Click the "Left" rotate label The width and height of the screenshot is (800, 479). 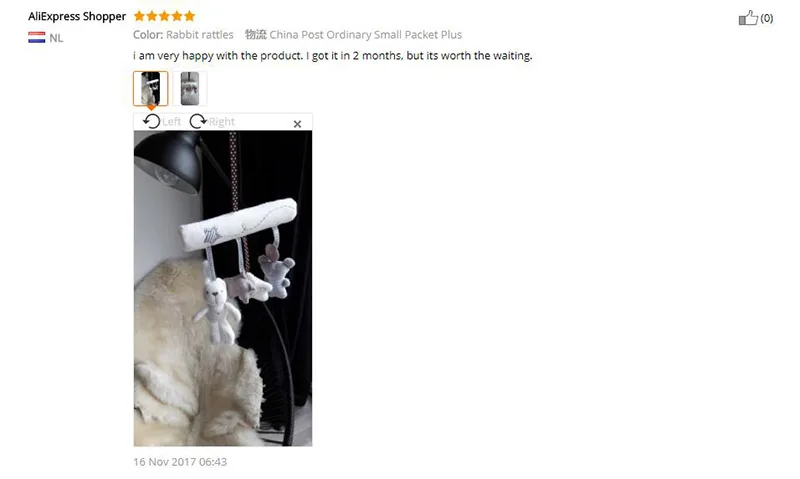click(x=171, y=121)
